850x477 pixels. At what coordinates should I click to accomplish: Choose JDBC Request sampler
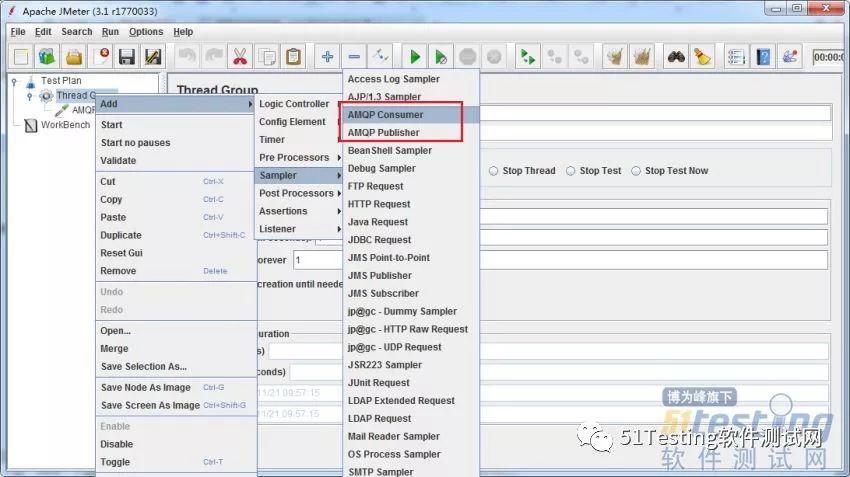[411, 240]
